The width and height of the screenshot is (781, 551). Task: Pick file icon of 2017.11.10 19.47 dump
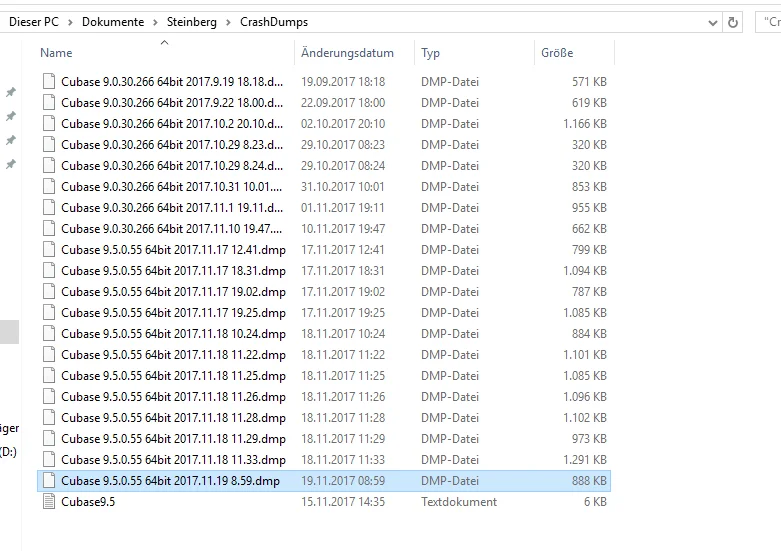point(49,228)
